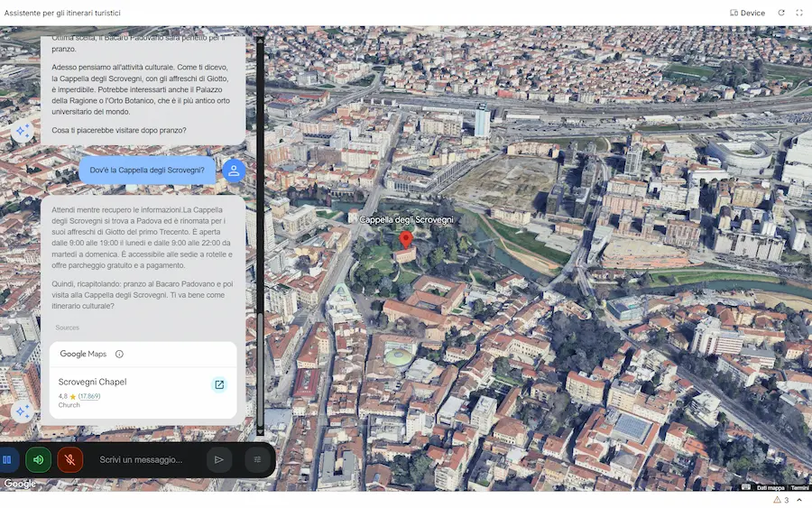This screenshot has height=508, width=812.
Task: Reload the app preview with the refresh icon
Action: pos(781,13)
